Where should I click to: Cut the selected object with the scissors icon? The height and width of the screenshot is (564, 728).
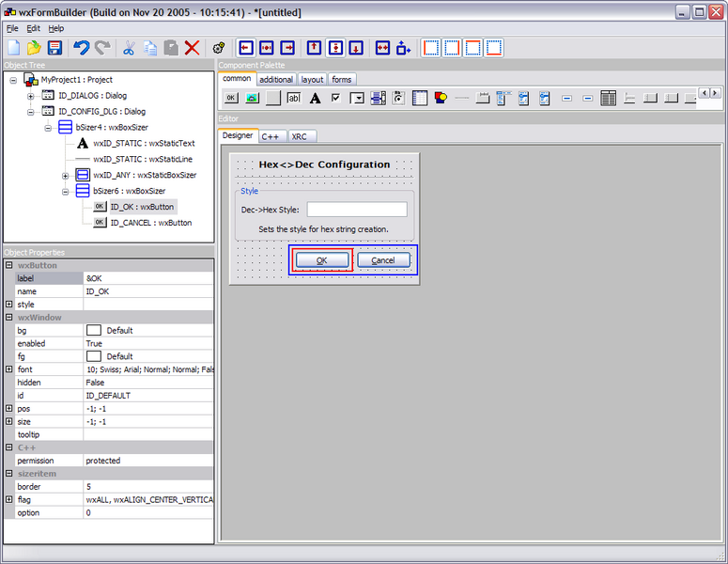click(129, 48)
